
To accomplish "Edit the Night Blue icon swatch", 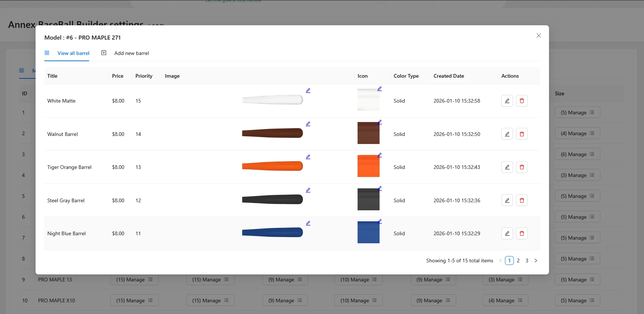I will (x=380, y=221).
